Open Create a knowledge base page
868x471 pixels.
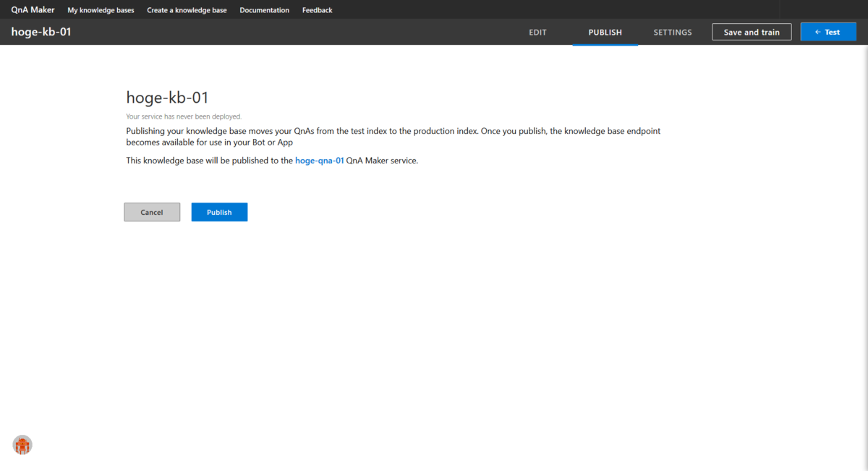coord(187,10)
